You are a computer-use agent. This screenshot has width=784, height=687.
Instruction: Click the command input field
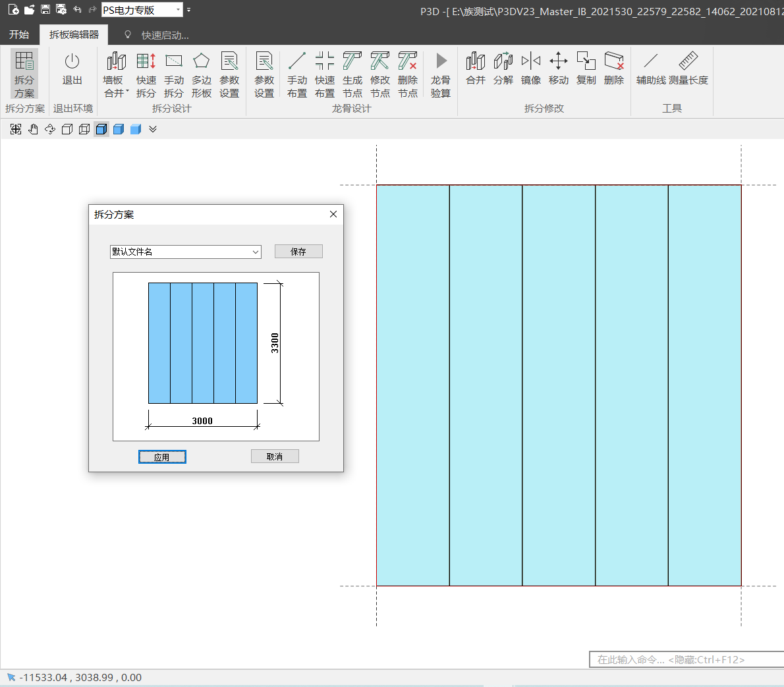[685, 659]
